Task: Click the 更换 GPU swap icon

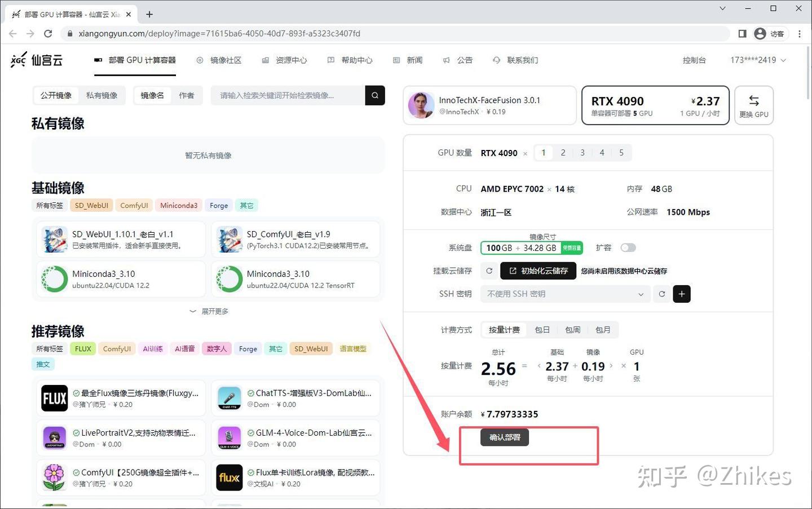Action: (x=753, y=101)
